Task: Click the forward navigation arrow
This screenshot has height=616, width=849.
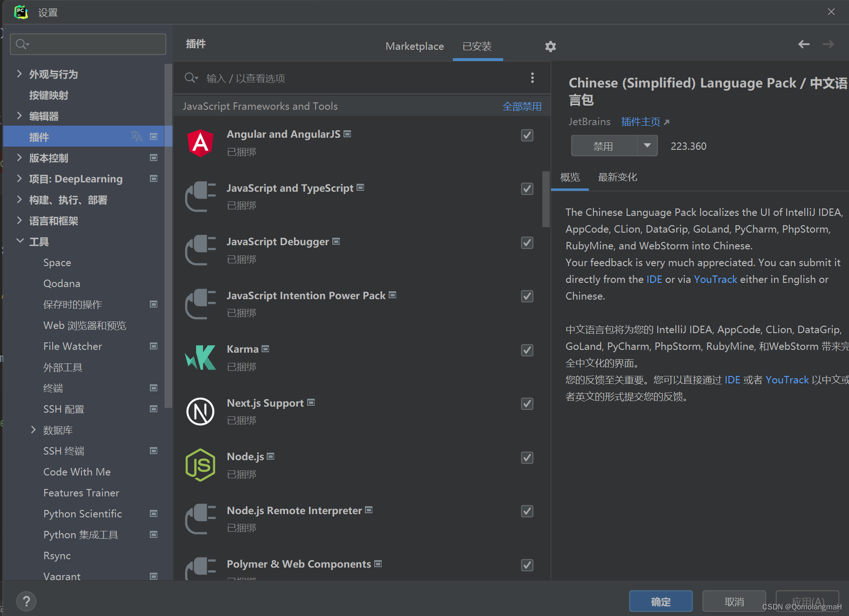Action: 828,44
